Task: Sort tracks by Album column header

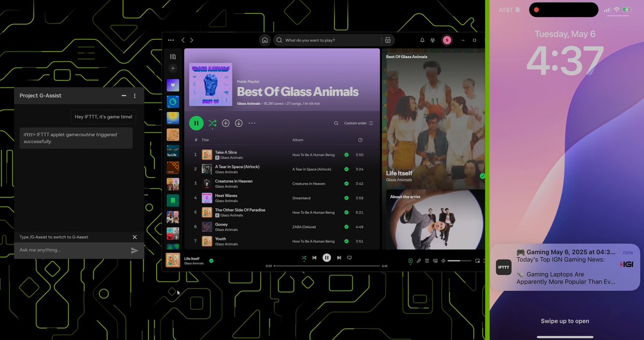Action: pyautogui.click(x=298, y=140)
